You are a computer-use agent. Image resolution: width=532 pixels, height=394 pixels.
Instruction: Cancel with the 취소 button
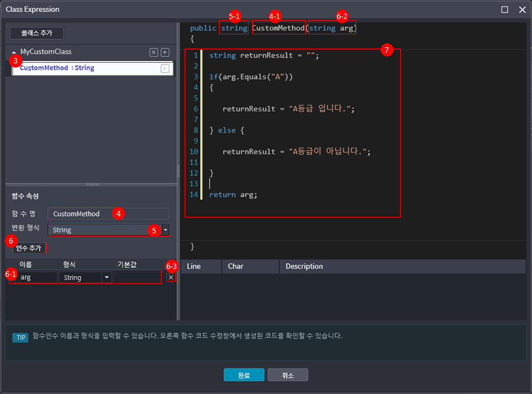pyautogui.click(x=288, y=375)
